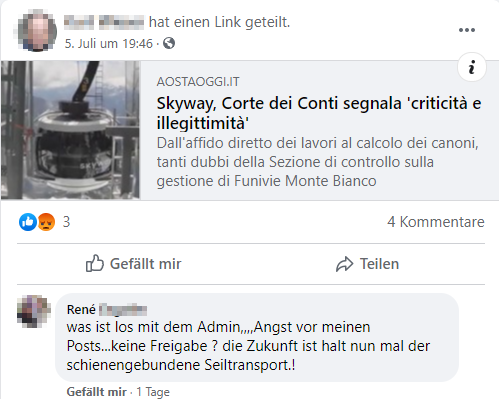Click the globe public visibility icon
Image resolution: width=499 pixels, height=399 pixels.
pos(169,43)
